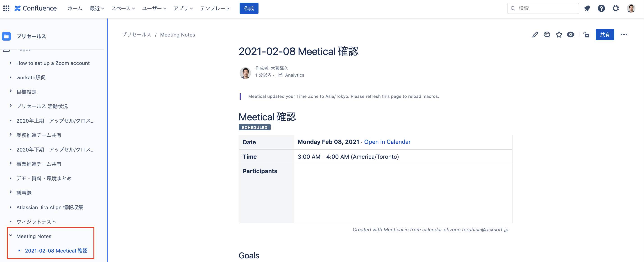Click the プリセールス space title in sidebar

tap(31, 36)
